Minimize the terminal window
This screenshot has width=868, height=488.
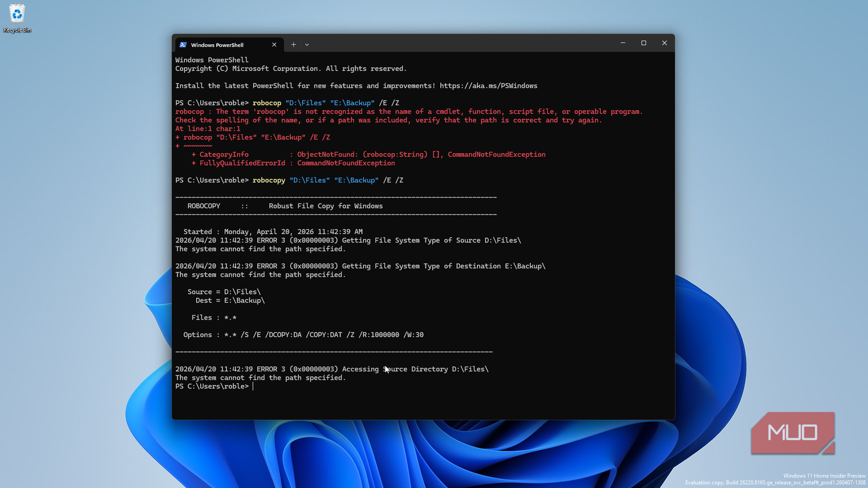pos(623,43)
